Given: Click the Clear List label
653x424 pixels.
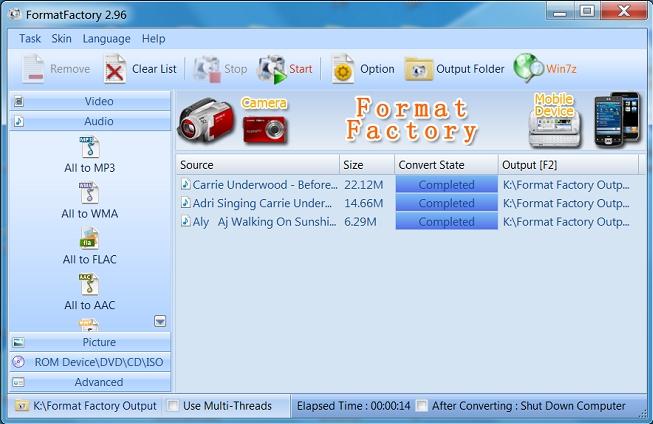Looking at the screenshot, I should (x=154, y=69).
